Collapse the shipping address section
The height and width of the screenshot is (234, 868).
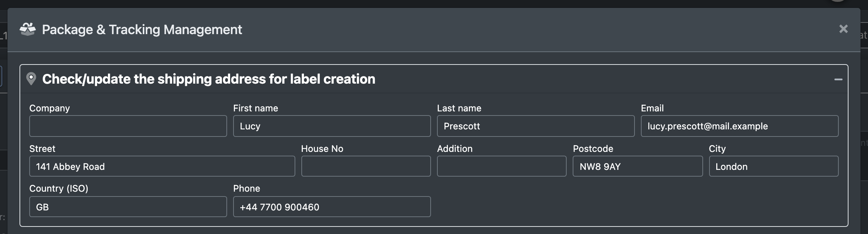pos(838,79)
